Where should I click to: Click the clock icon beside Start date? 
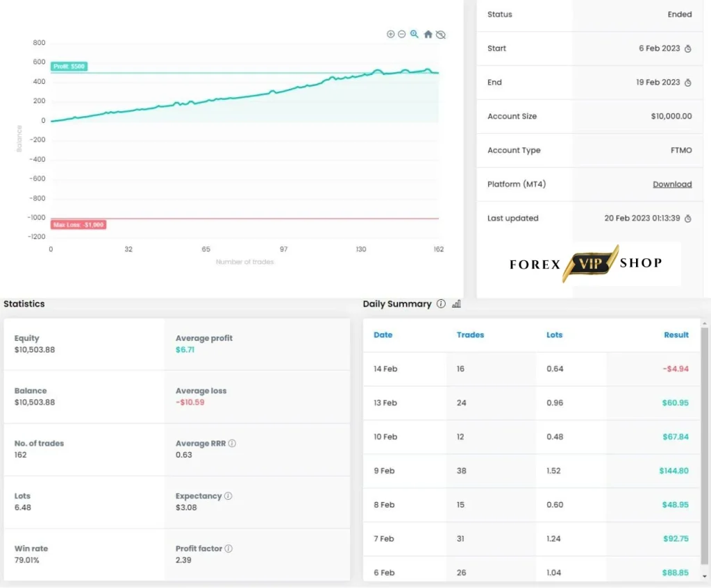click(688, 49)
